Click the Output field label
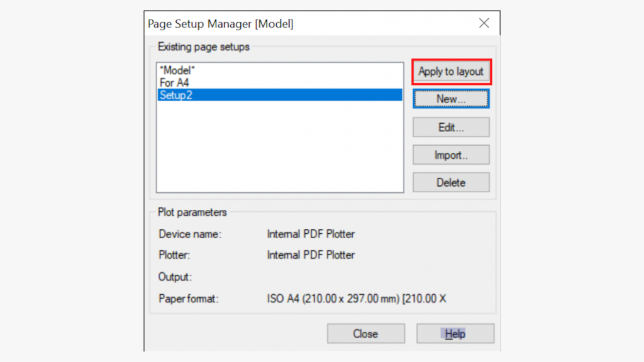This screenshot has width=644, height=362. click(x=175, y=277)
